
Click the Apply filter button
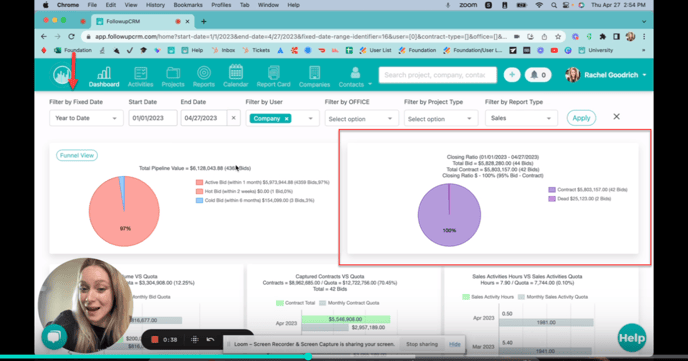tap(581, 118)
